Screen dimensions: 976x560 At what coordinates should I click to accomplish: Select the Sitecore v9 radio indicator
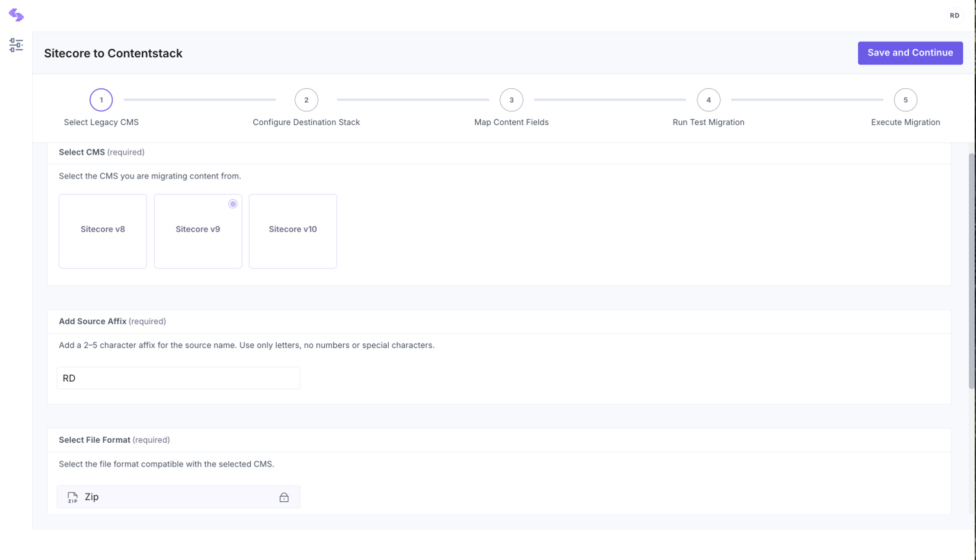[x=233, y=204]
